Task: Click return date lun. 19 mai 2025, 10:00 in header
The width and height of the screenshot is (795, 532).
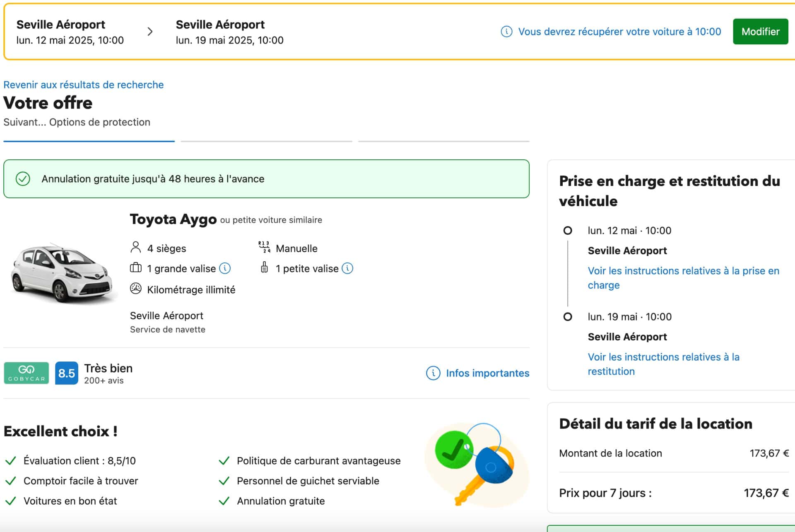Action: pos(229,40)
